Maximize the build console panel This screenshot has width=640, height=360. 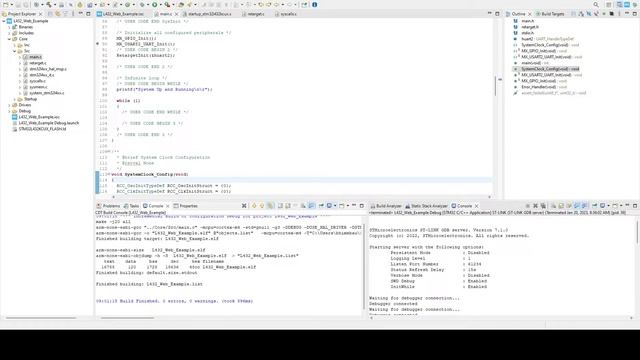point(362,206)
